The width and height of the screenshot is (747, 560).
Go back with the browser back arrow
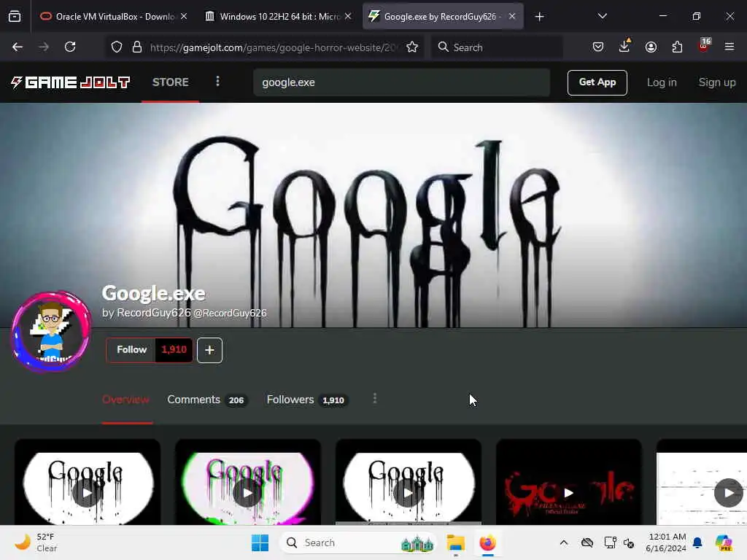click(x=18, y=47)
